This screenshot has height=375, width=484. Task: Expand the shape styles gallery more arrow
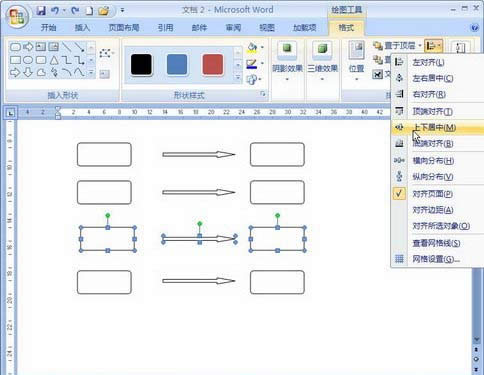click(x=238, y=78)
